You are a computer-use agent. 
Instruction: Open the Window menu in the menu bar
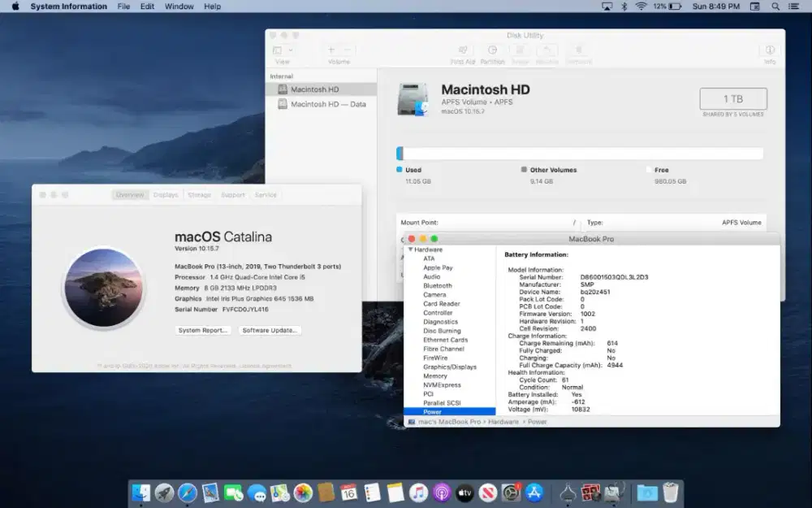pos(179,7)
